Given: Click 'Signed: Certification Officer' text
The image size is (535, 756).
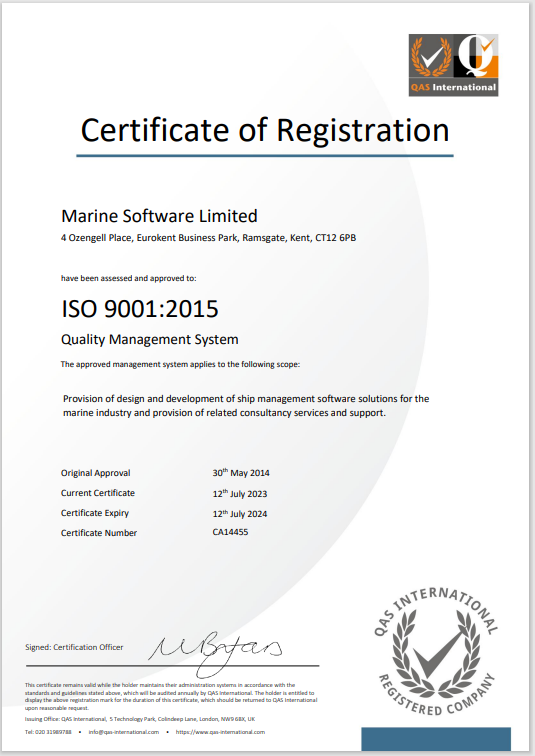Looking at the screenshot, I should coord(74,647).
